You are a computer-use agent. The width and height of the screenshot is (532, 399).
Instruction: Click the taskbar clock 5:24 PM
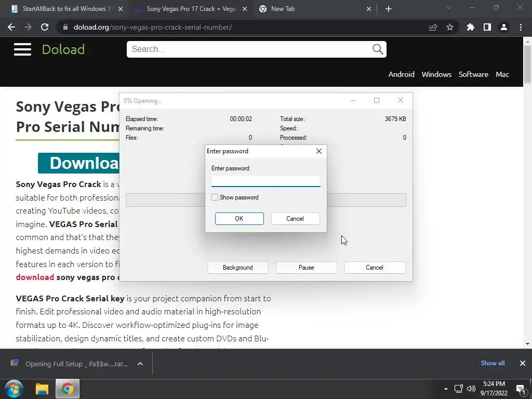tap(494, 384)
